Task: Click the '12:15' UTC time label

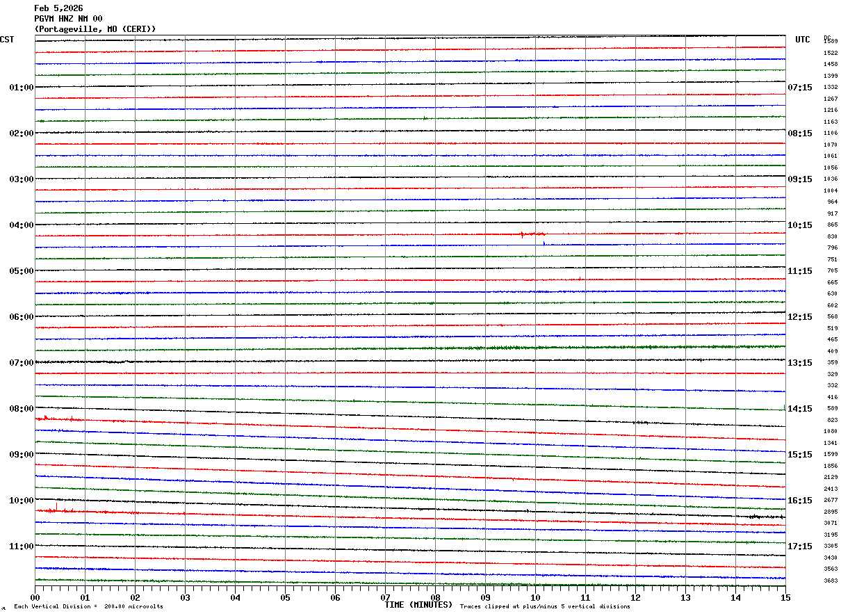Action: [x=800, y=317]
